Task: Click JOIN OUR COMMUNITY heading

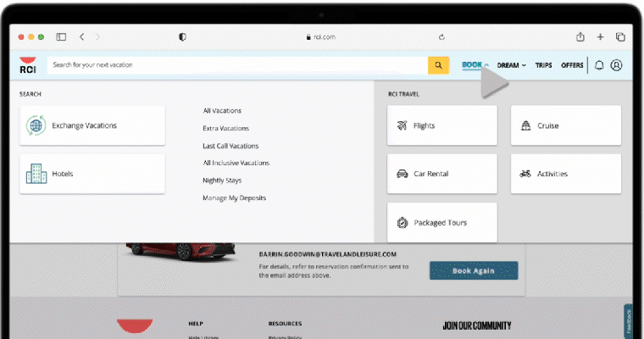Action: coord(477,325)
